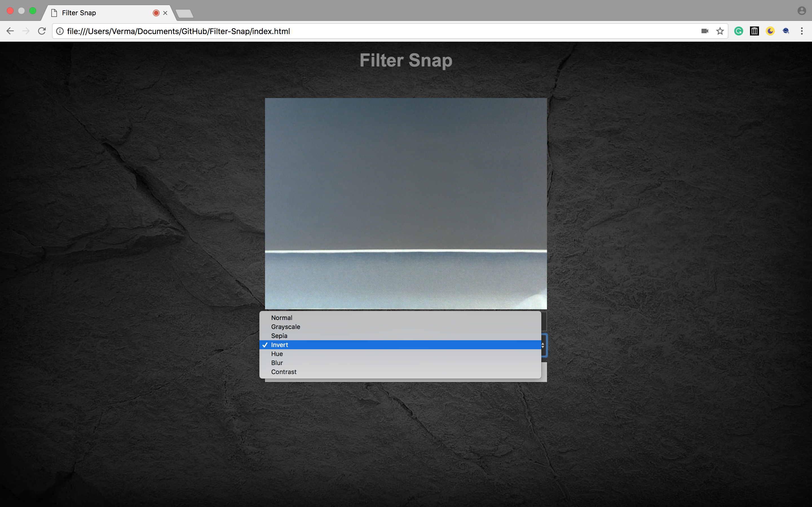Pick the Sepia filter option
This screenshot has height=507, width=812.
tap(279, 336)
